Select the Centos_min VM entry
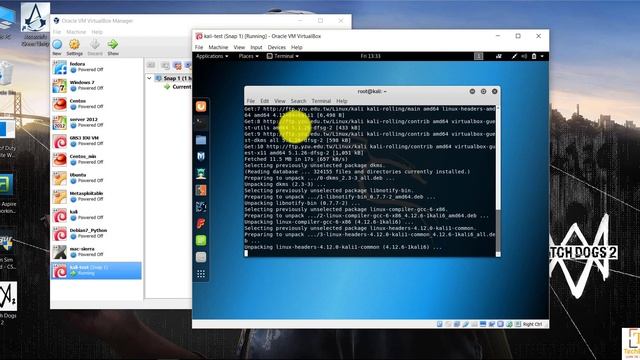This screenshot has width=640, height=360. pyautogui.click(x=96, y=159)
